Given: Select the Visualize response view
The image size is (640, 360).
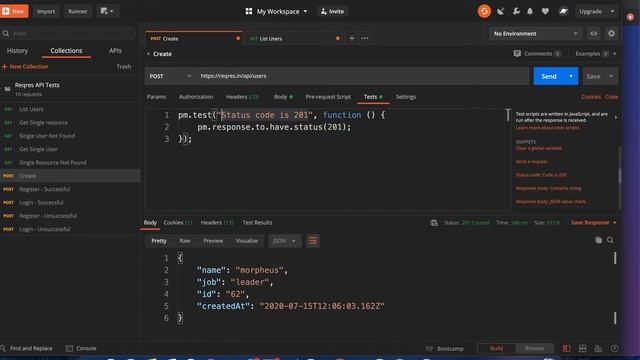Looking at the screenshot, I should click(x=247, y=241).
